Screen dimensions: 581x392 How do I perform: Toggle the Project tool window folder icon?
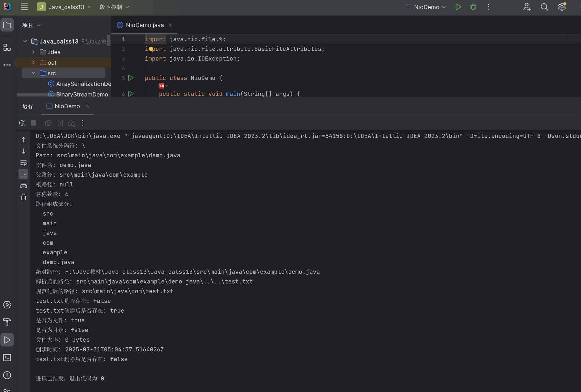[7, 25]
